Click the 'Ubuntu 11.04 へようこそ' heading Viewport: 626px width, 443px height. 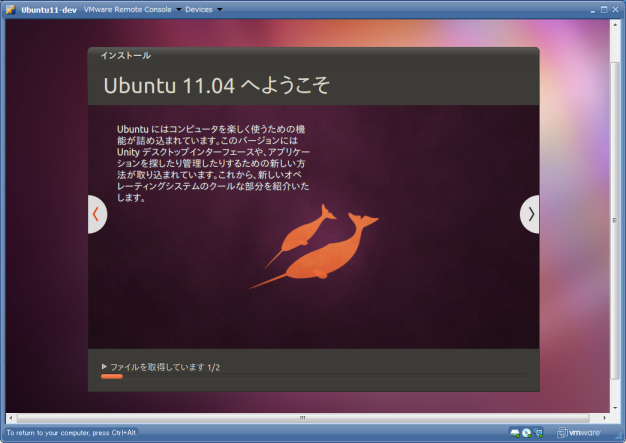click(217, 85)
